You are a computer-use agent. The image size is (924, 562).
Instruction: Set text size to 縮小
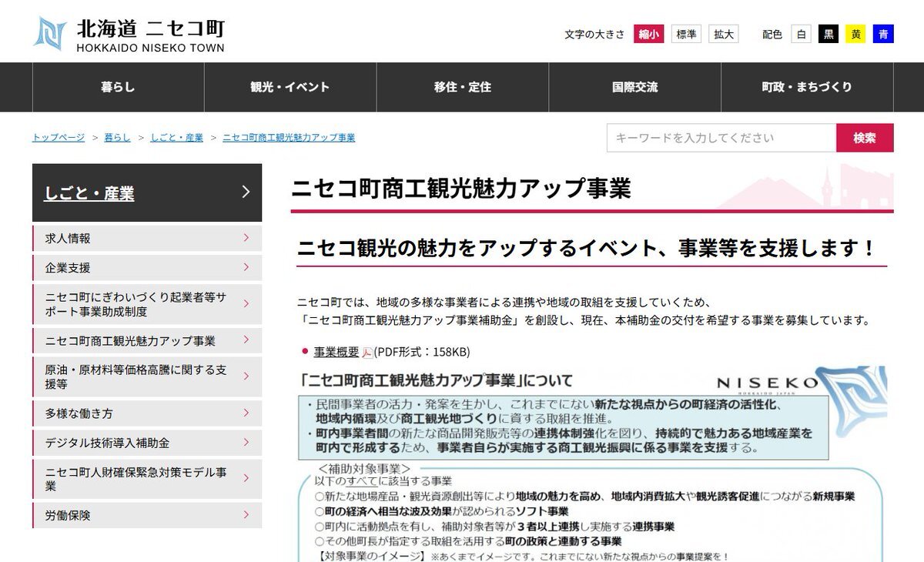[x=648, y=34]
